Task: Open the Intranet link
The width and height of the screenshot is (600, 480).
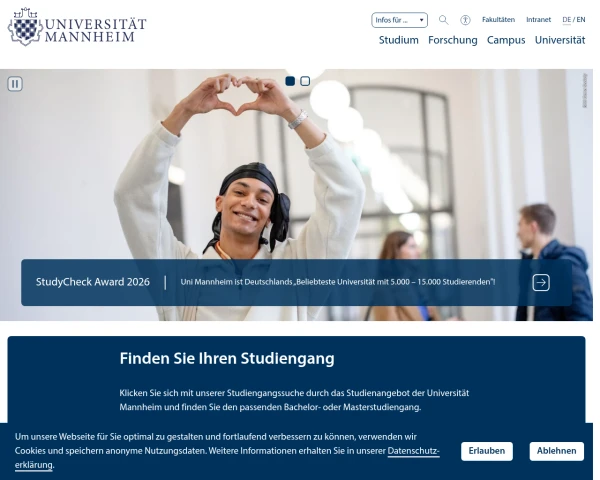Action: (538, 20)
